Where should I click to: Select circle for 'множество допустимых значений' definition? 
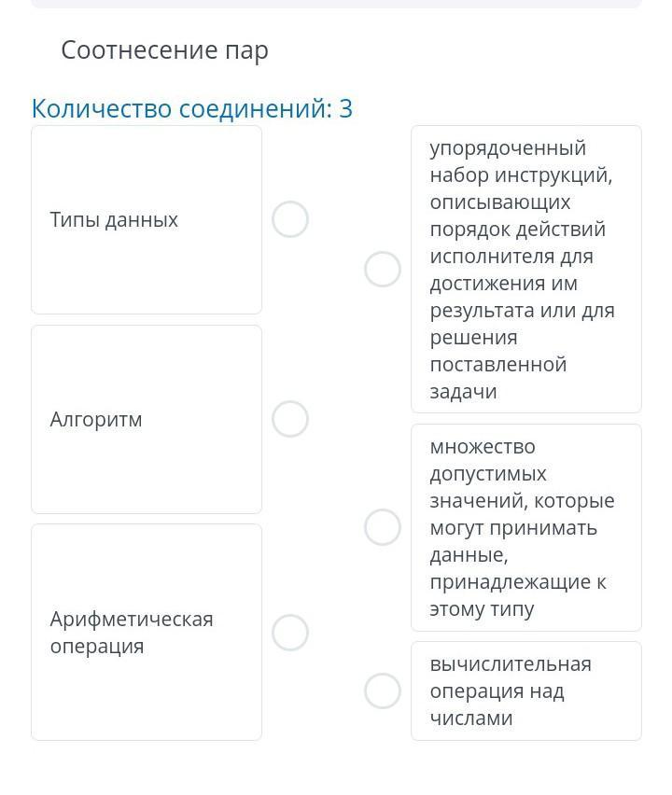[383, 528]
